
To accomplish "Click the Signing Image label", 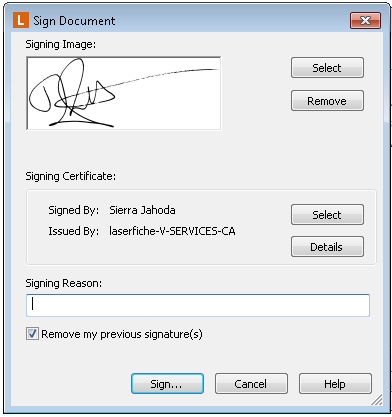I will pos(61,44).
